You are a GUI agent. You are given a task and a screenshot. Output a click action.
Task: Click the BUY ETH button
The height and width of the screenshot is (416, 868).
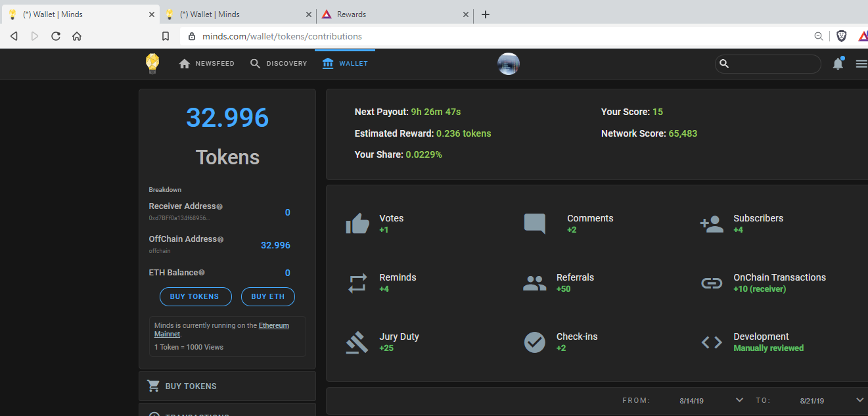[268, 296]
